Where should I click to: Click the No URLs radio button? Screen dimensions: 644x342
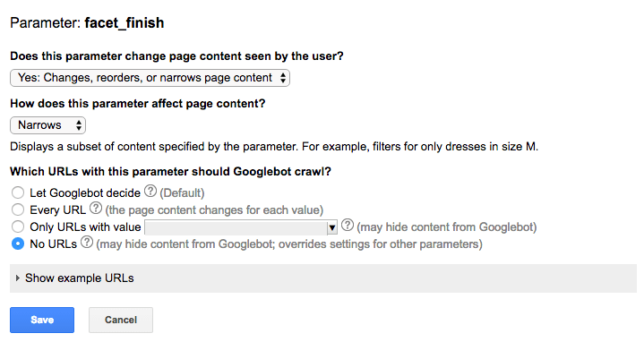pos(18,244)
